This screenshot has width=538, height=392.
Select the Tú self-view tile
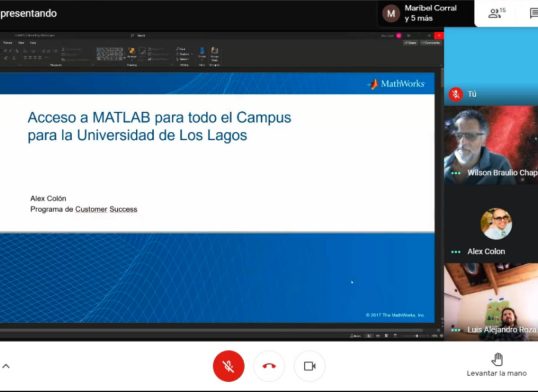(x=491, y=66)
